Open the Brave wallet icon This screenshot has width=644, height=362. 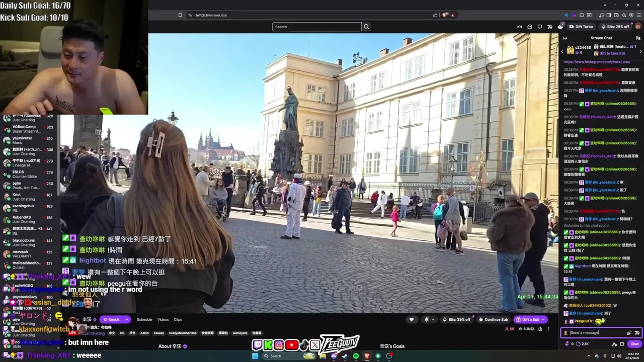(615, 15)
